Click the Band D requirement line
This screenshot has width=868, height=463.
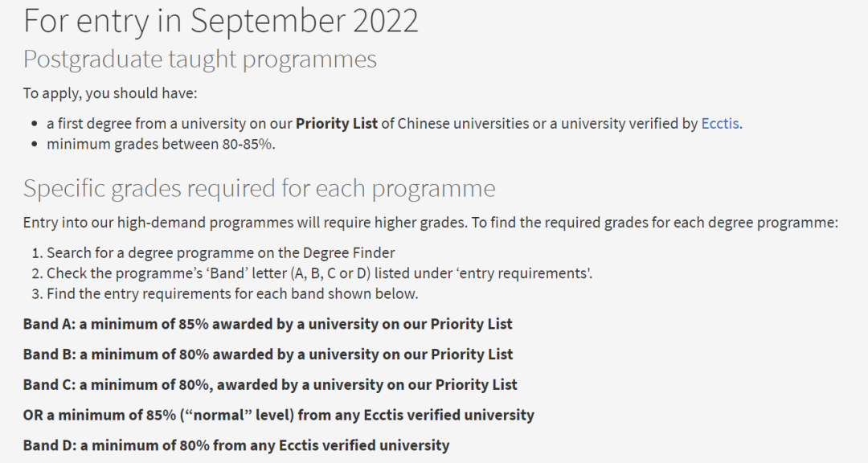pos(236,445)
